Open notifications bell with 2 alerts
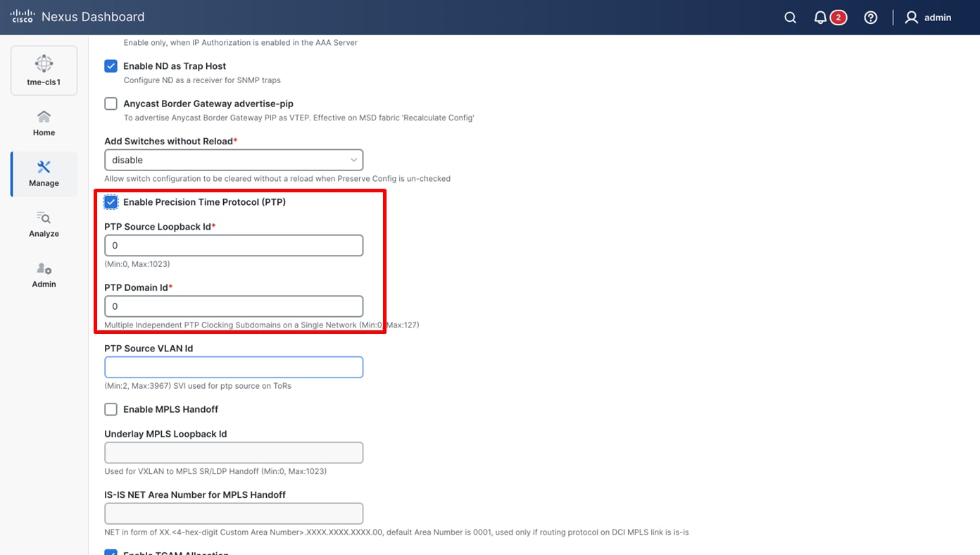 tap(829, 18)
